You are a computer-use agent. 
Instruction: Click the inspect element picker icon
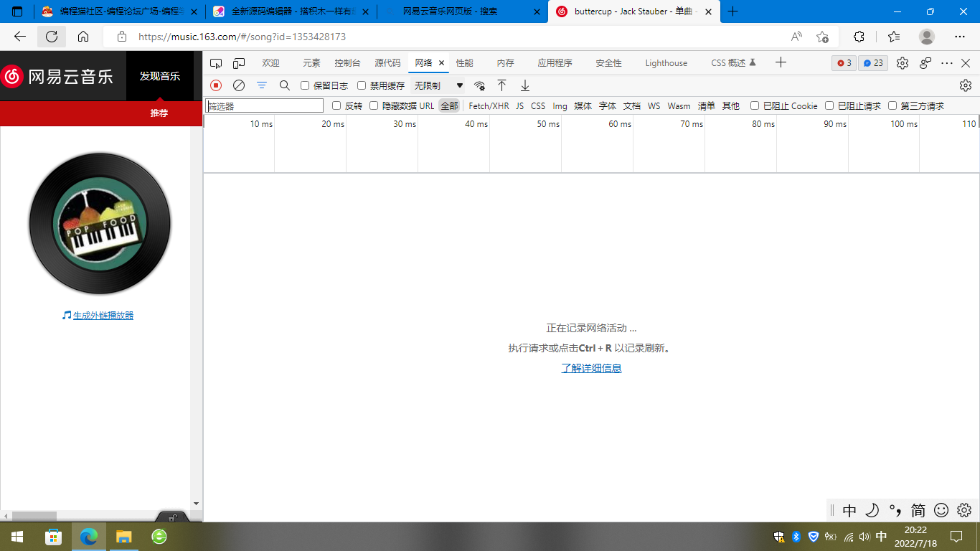point(216,63)
